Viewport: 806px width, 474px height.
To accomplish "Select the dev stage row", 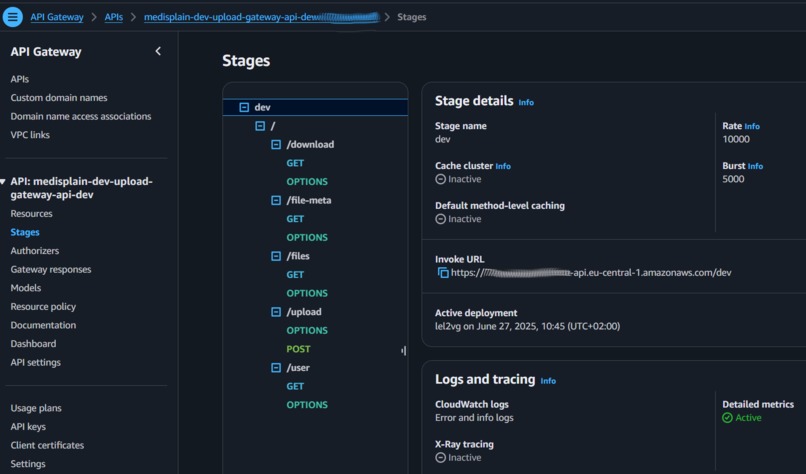I will pos(315,107).
